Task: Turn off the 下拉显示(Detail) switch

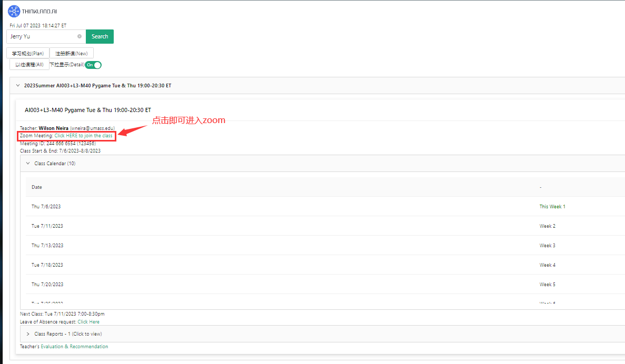Action: pyautogui.click(x=93, y=65)
